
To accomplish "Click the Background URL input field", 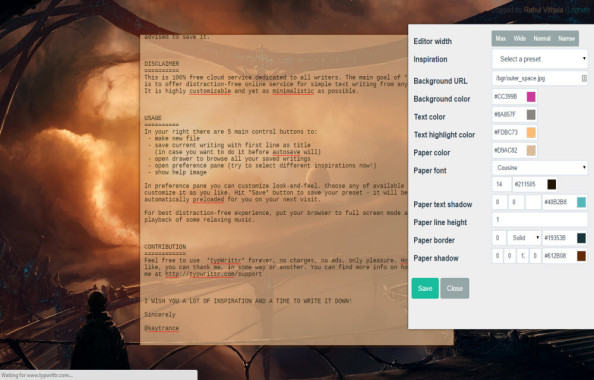I will pyautogui.click(x=540, y=78).
